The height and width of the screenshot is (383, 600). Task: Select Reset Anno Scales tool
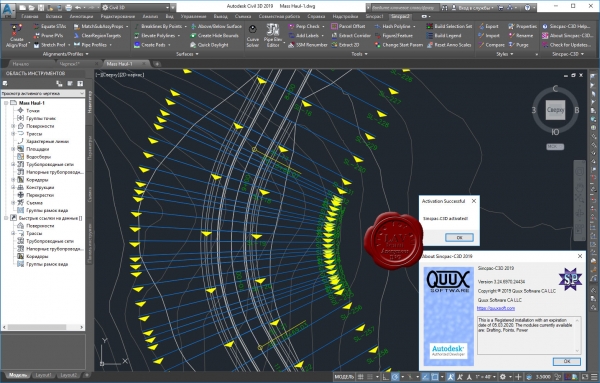[449, 45]
